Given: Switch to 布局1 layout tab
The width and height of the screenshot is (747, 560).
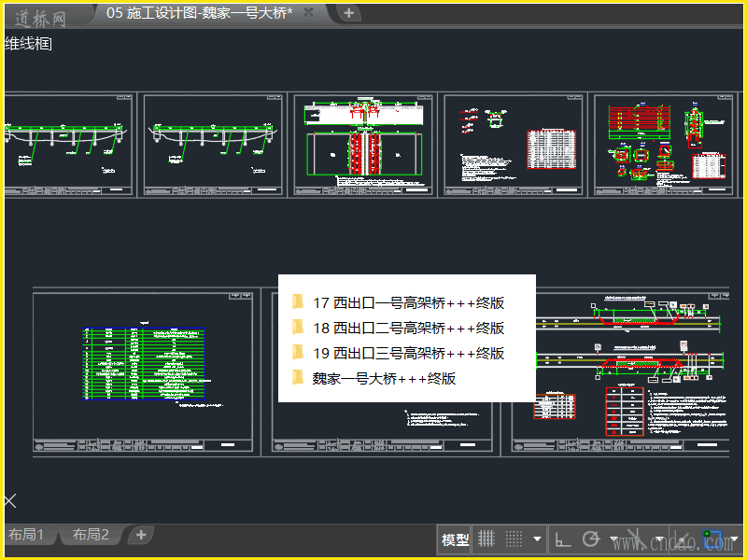Looking at the screenshot, I should pos(27,535).
